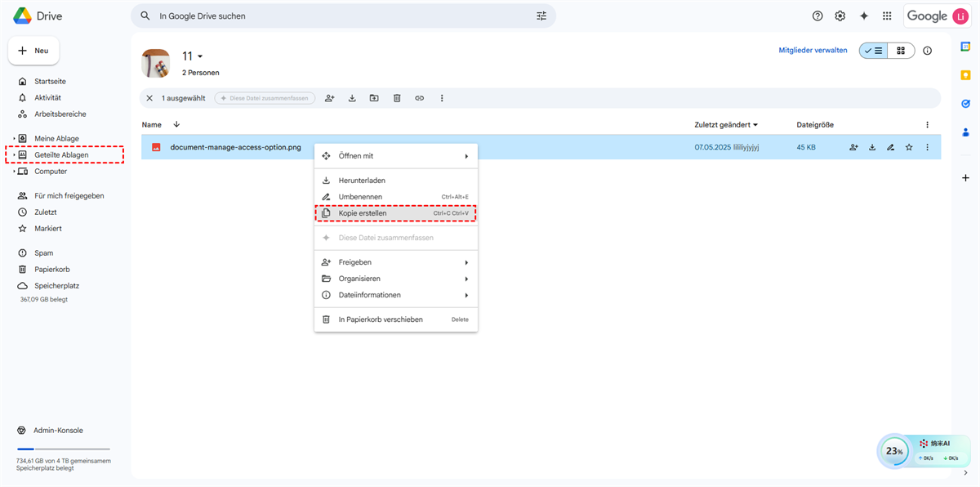The width and height of the screenshot is (980, 487).
Task: Open Google apps grid icon
Action: tap(887, 16)
